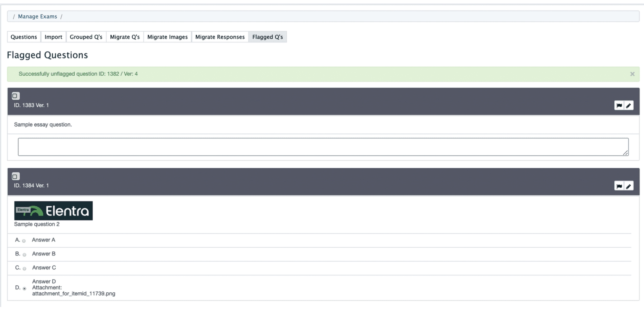644x317 pixels.
Task: Click inside the essay answer text box
Action: (x=323, y=147)
